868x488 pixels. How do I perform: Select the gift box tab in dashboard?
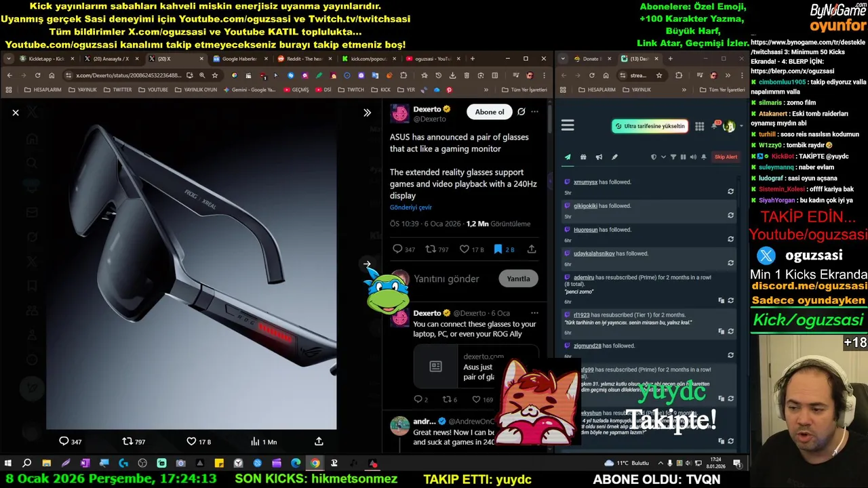pyautogui.click(x=583, y=157)
